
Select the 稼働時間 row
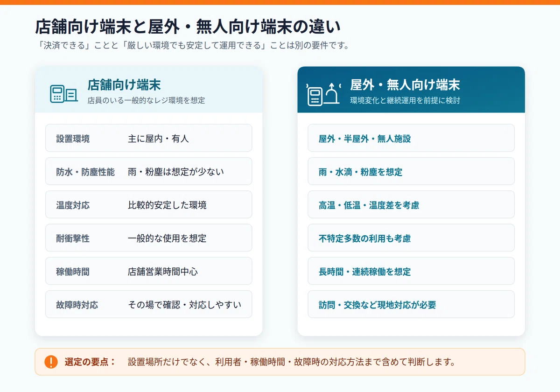point(148,271)
